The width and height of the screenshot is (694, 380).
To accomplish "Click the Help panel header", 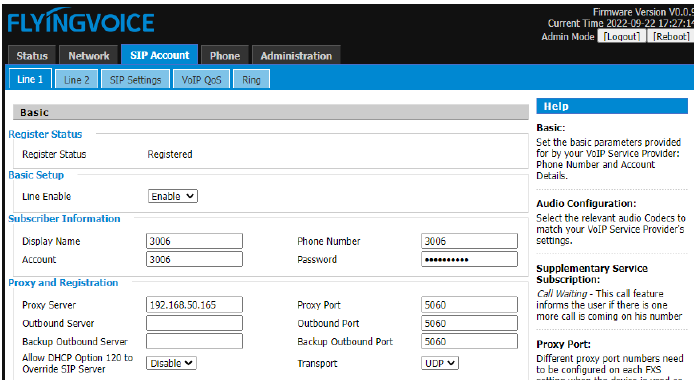I will click(x=612, y=106).
